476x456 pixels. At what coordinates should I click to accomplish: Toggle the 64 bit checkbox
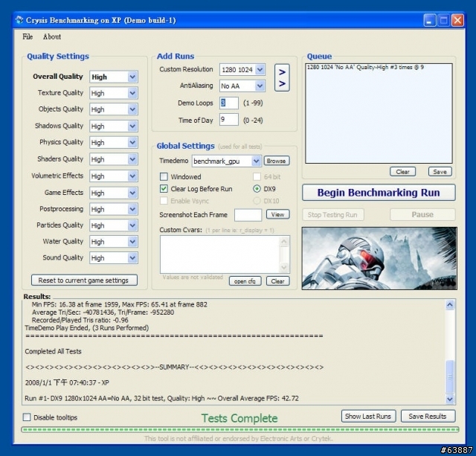pos(257,176)
